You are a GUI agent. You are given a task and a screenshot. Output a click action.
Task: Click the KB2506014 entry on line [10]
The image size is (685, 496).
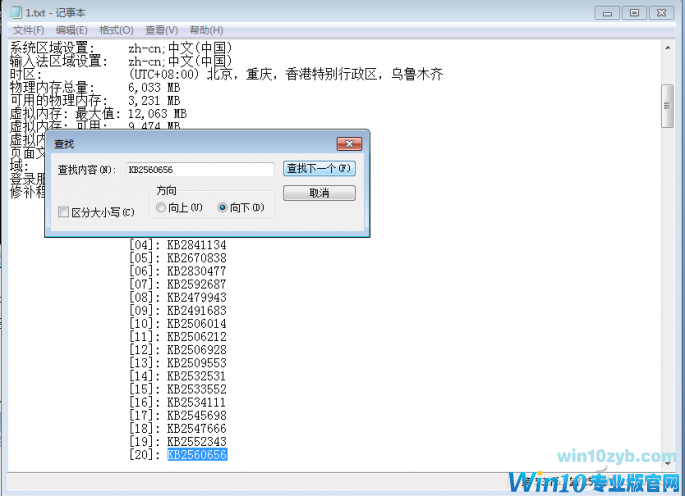(x=197, y=323)
